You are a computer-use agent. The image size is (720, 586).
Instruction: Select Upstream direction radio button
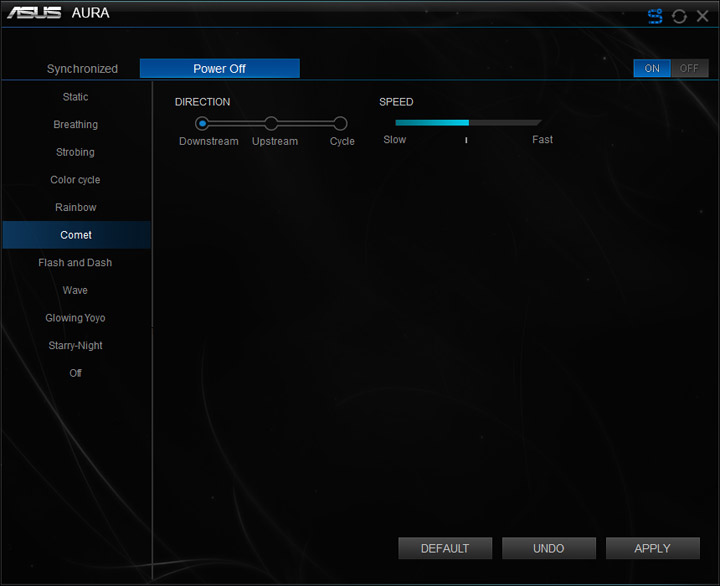(x=271, y=123)
